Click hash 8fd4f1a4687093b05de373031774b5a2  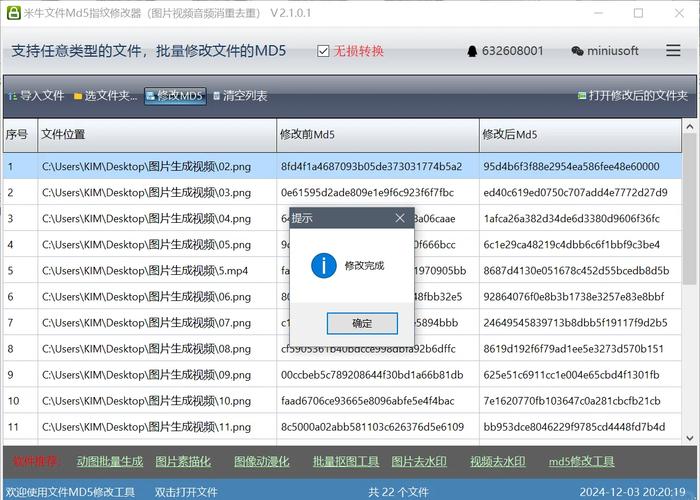pyautogui.click(x=371, y=167)
